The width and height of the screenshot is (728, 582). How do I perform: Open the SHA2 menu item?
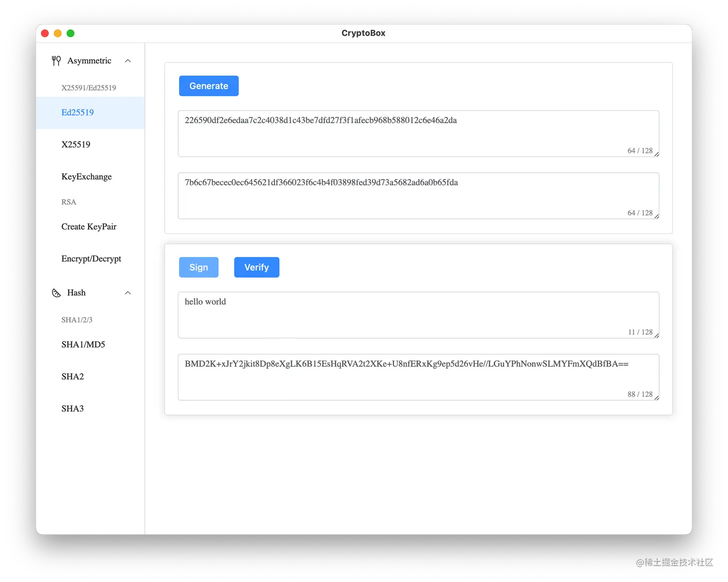tap(91, 376)
